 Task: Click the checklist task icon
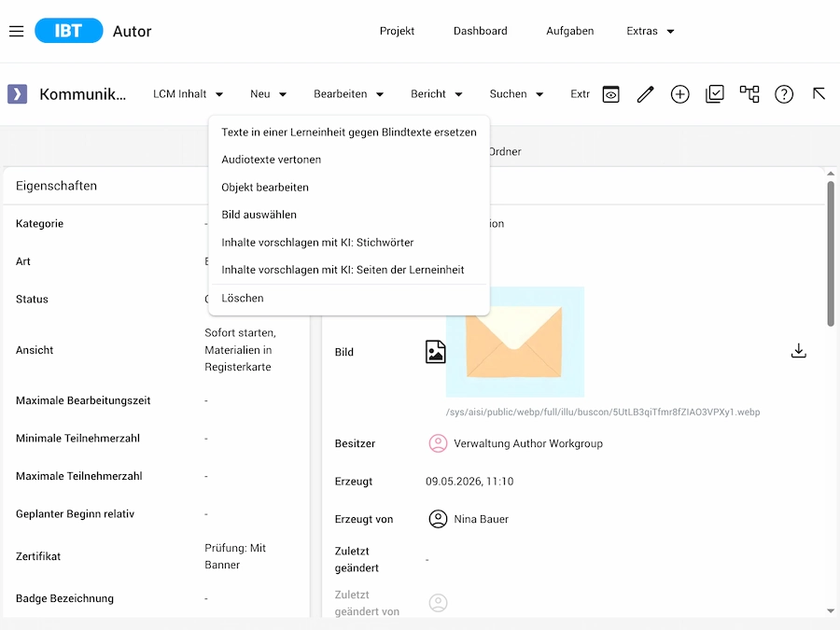[715, 94]
